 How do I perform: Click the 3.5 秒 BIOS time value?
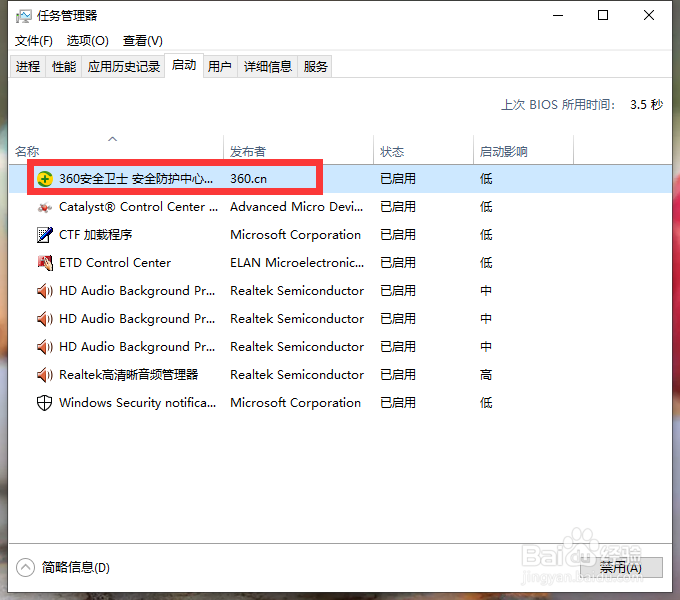click(647, 104)
